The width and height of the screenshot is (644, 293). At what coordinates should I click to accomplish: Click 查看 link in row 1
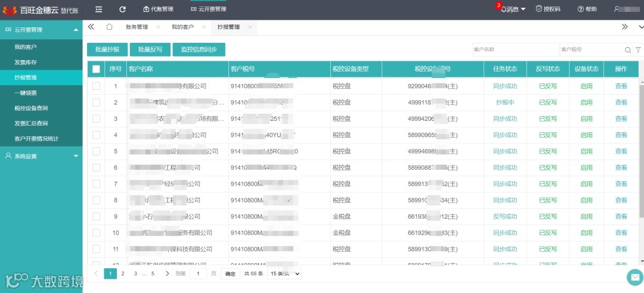[621, 86]
